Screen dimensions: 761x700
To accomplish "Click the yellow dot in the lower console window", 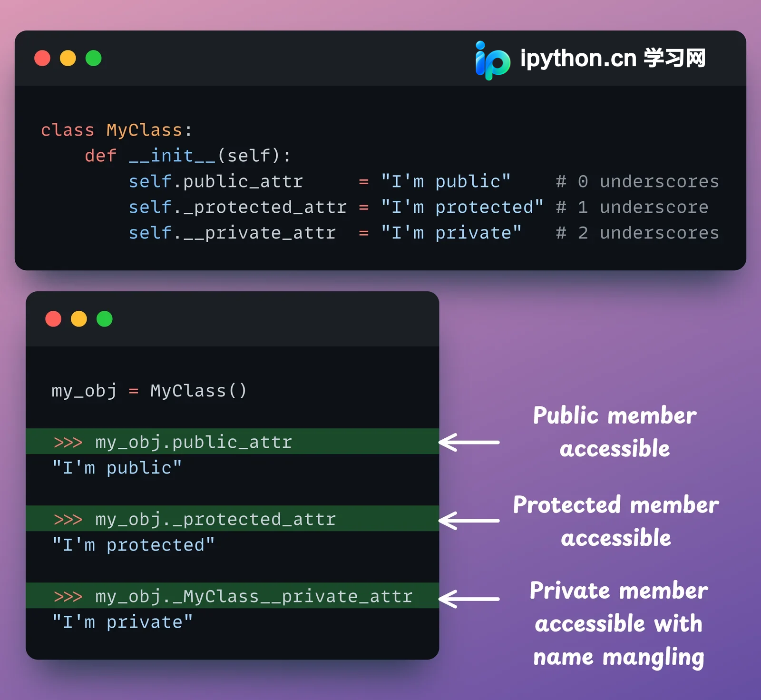I will pos(79,319).
